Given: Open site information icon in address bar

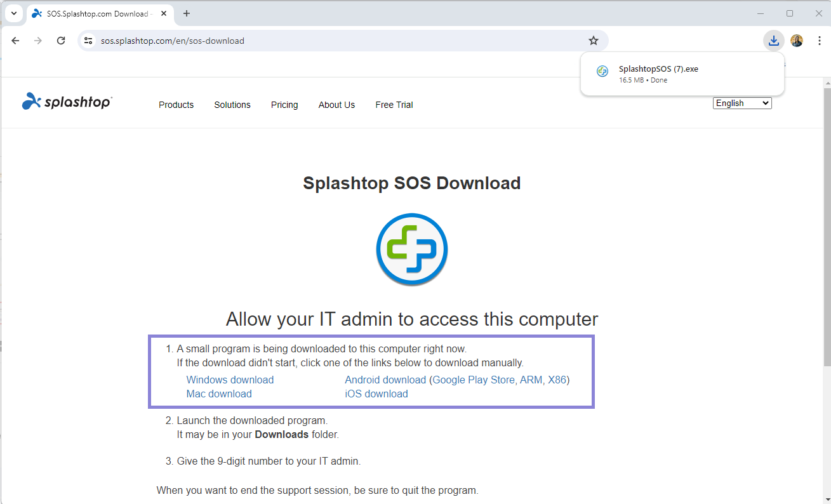Looking at the screenshot, I should tap(89, 41).
